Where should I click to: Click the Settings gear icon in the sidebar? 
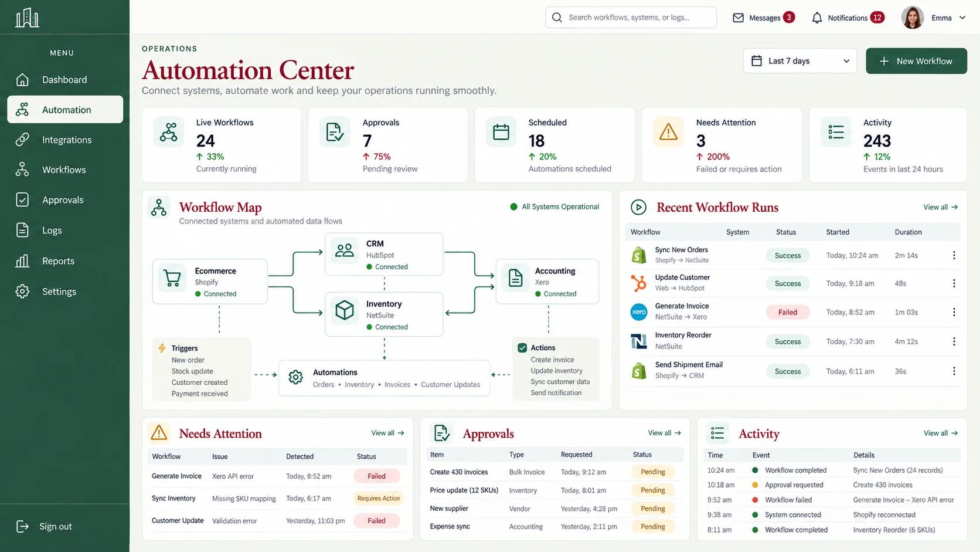(x=22, y=292)
